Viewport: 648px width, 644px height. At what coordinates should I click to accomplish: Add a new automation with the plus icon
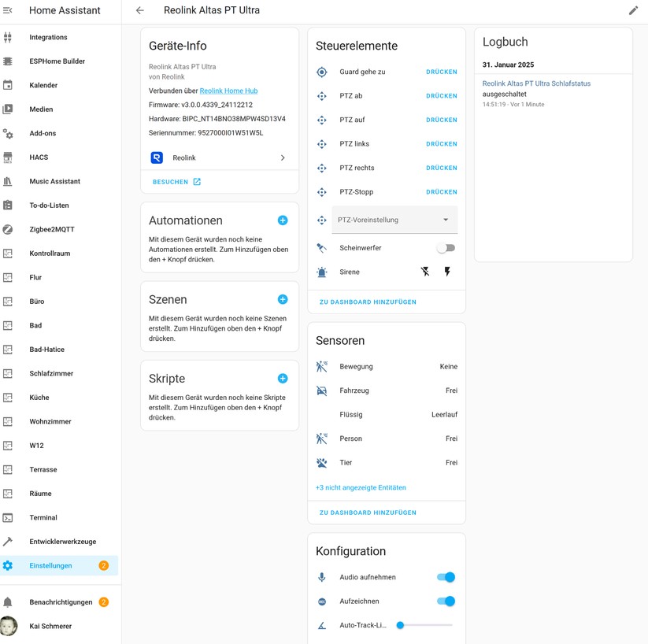283,220
